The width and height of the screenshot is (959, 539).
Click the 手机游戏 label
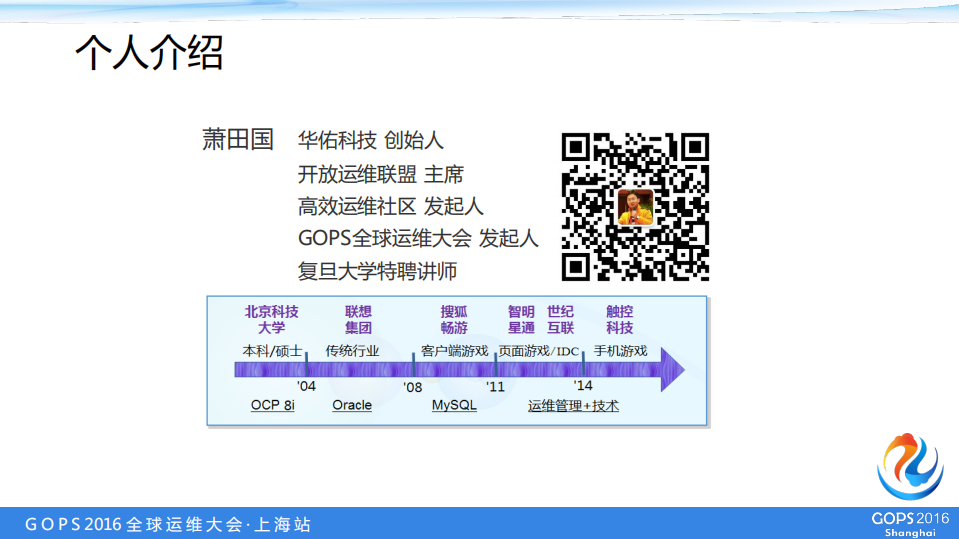(x=620, y=351)
